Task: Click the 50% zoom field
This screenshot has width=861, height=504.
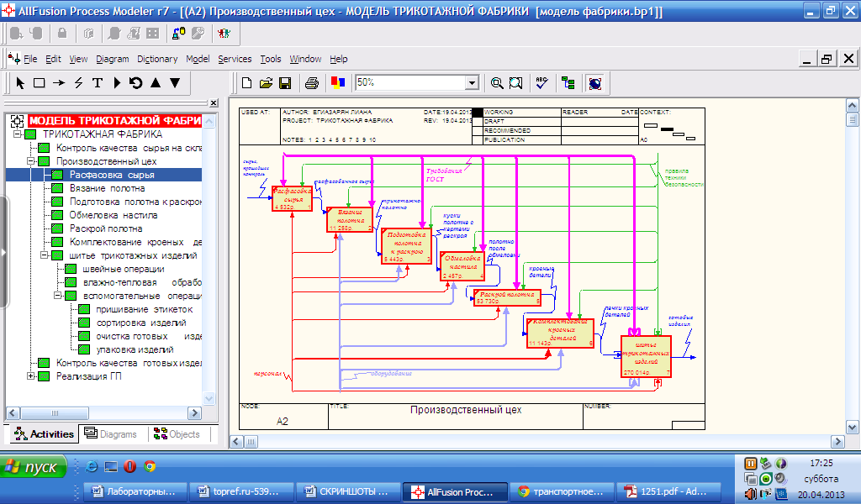Action: (410, 83)
